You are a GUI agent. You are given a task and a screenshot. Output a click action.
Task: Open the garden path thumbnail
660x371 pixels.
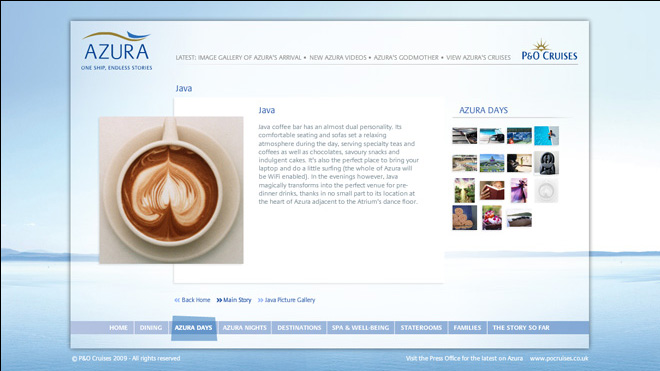tap(464, 190)
